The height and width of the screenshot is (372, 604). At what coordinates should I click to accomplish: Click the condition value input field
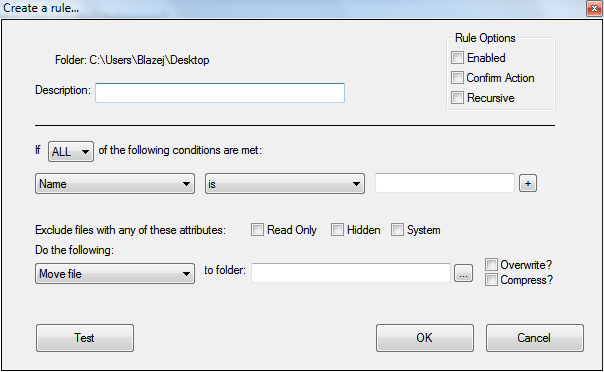pos(445,183)
